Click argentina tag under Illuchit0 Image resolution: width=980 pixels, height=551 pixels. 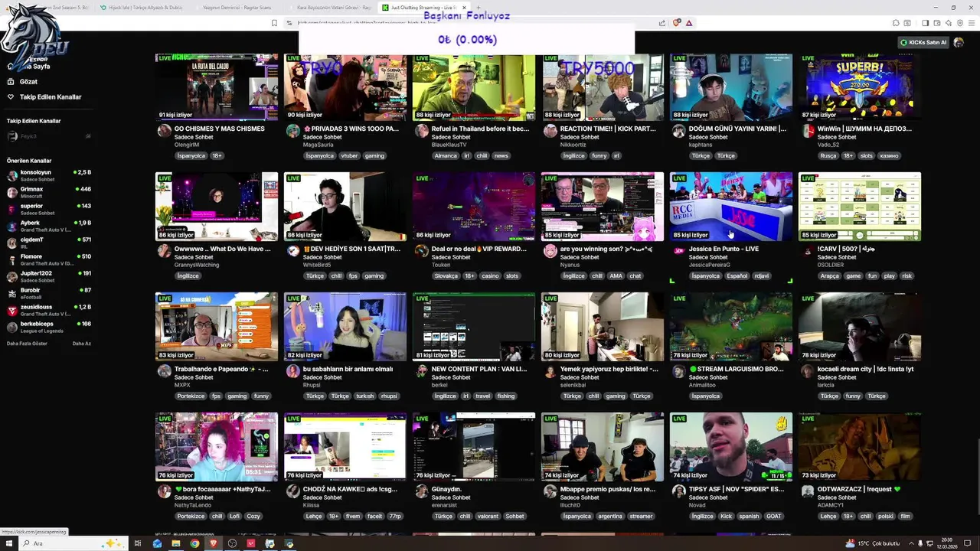[609, 516]
